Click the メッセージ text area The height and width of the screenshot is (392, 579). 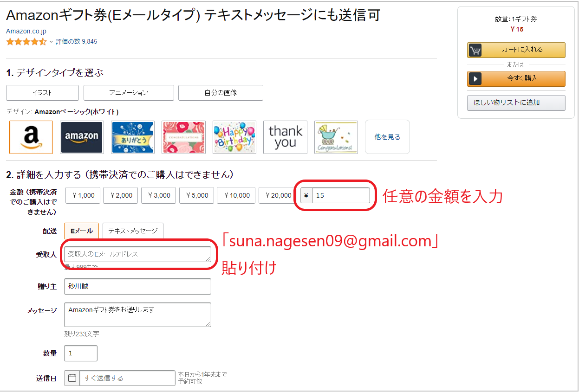tap(137, 315)
